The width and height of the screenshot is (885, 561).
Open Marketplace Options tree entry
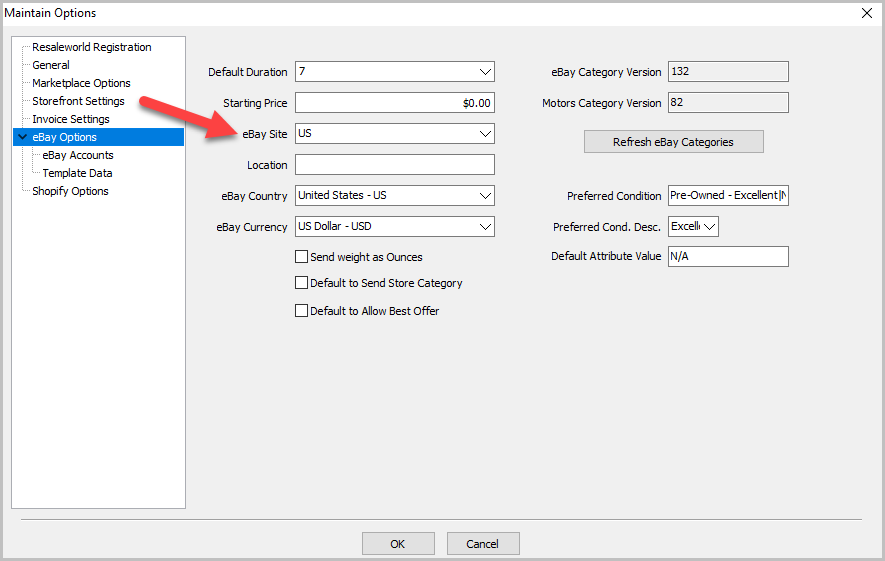click(x=81, y=83)
